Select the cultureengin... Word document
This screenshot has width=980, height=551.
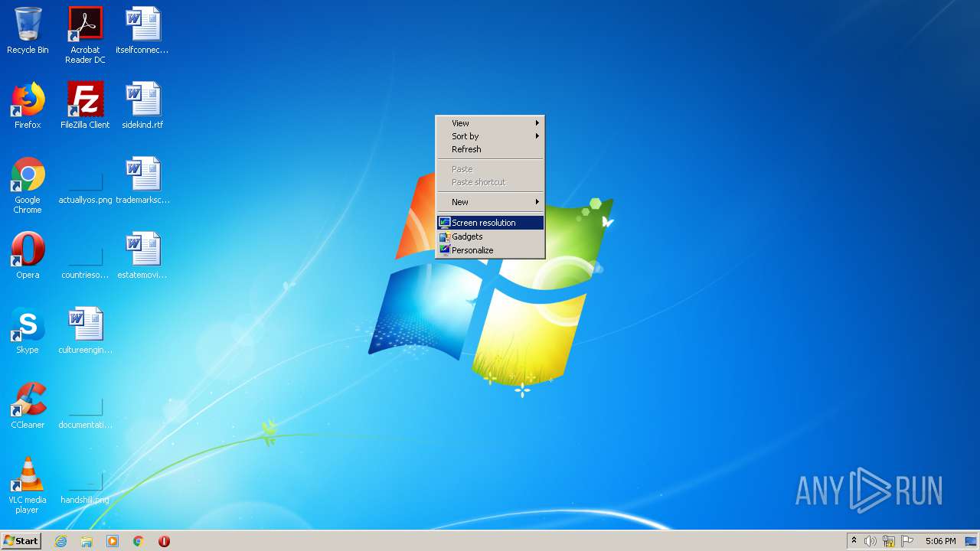(x=85, y=331)
